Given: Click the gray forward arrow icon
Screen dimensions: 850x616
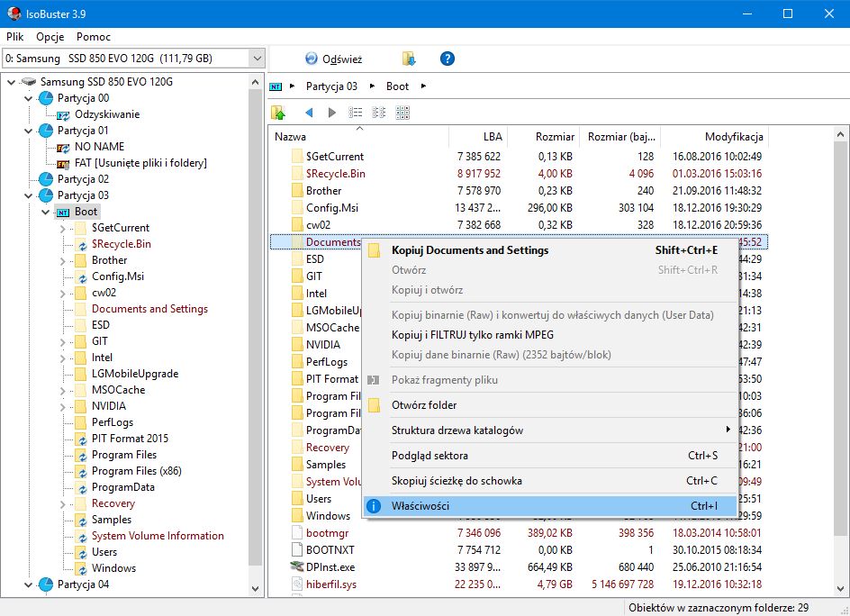Looking at the screenshot, I should click(x=331, y=113).
